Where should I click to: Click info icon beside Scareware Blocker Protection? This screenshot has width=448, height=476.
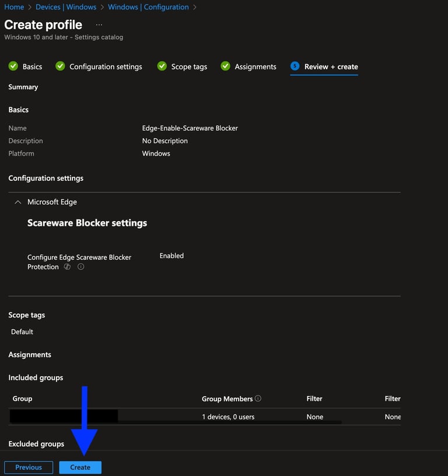pyautogui.click(x=80, y=267)
